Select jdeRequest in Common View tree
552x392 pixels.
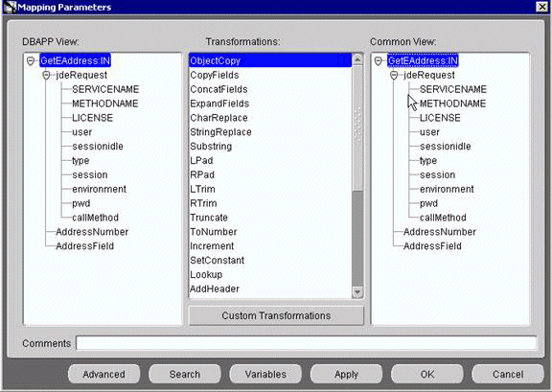click(x=429, y=75)
